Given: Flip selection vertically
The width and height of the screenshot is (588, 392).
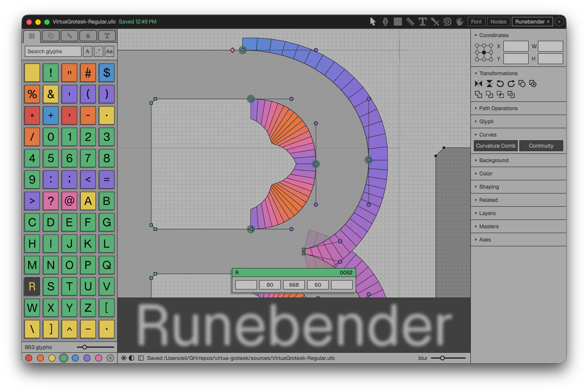Looking at the screenshot, I should (x=489, y=84).
